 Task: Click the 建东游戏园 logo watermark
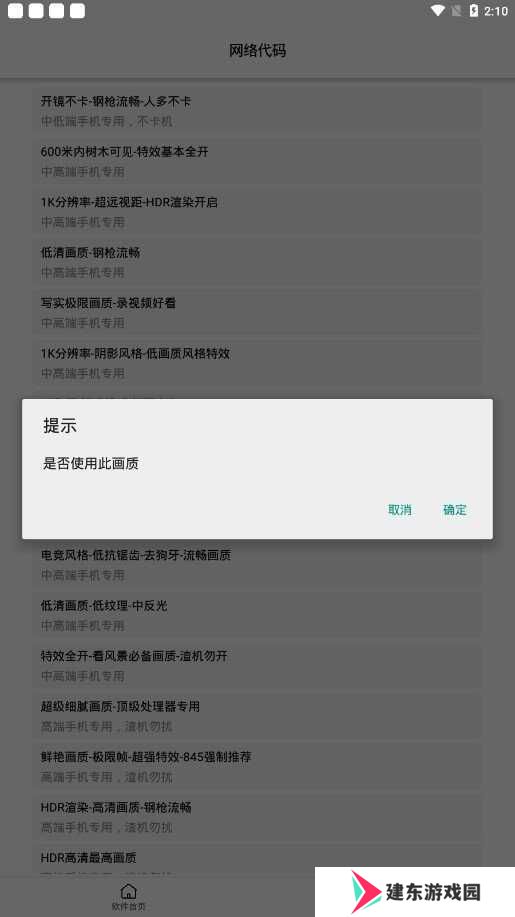(x=415, y=892)
